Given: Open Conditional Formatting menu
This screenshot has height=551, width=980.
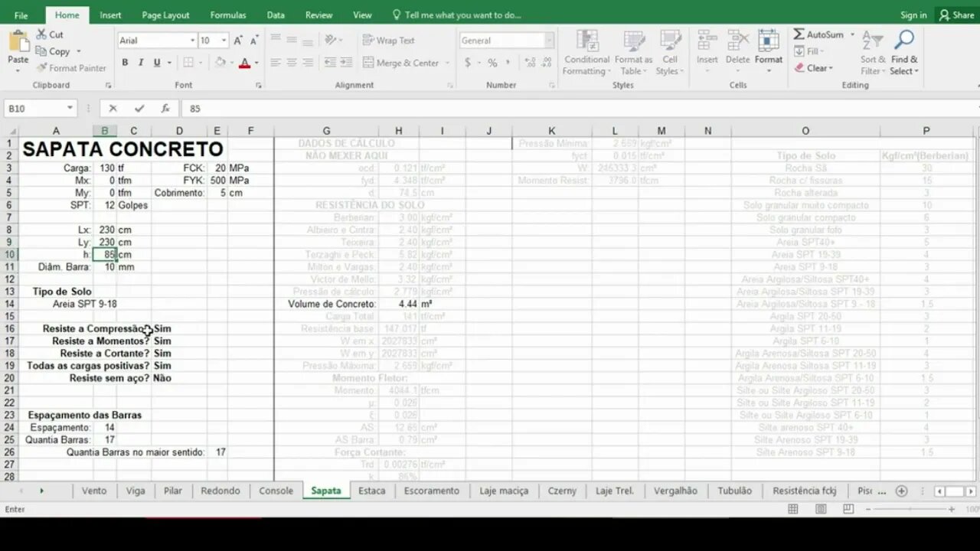Looking at the screenshot, I should [586, 53].
